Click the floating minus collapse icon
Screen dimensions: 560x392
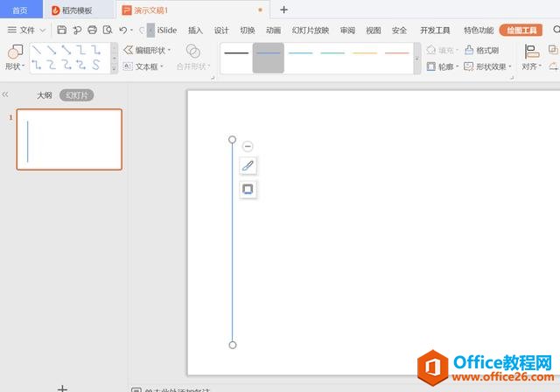[x=248, y=146]
